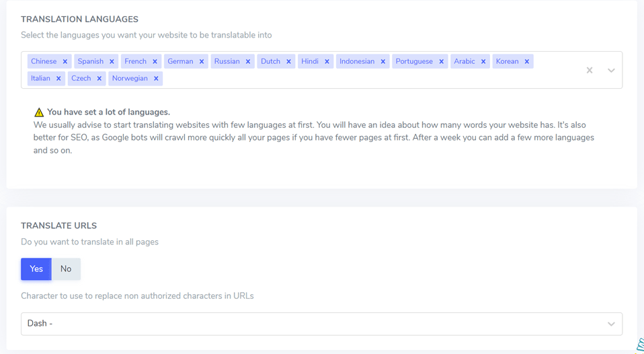Click the warning triangle icon
644x354 pixels.
click(39, 112)
